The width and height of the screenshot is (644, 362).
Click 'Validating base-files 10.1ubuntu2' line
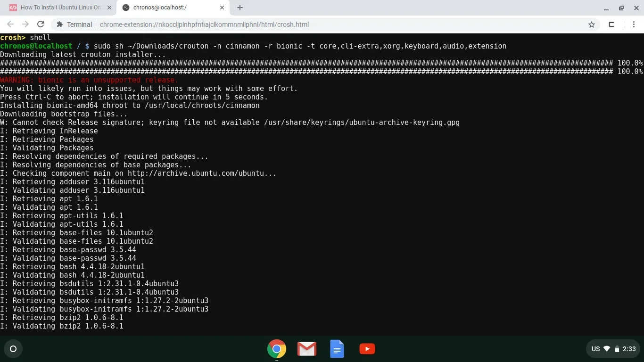[x=76, y=241]
